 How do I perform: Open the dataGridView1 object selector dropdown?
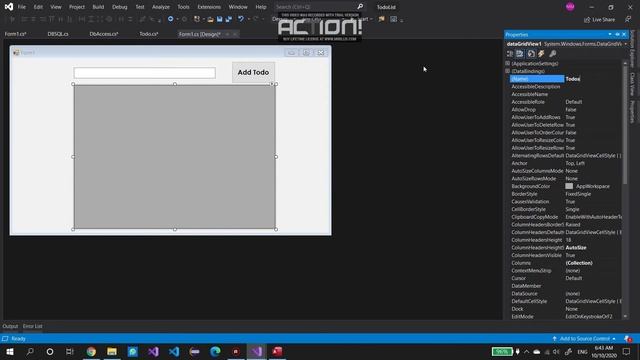(x=625, y=44)
